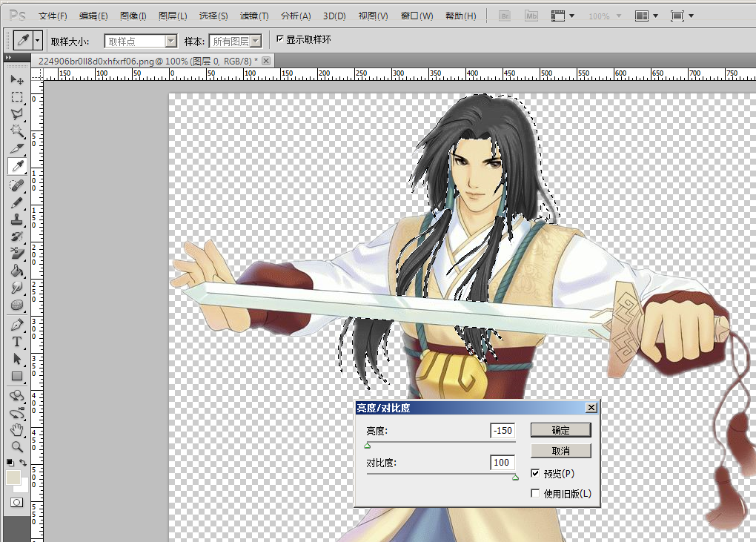Launch Bridge with the Br icon
This screenshot has width=756, height=542.
coord(504,16)
